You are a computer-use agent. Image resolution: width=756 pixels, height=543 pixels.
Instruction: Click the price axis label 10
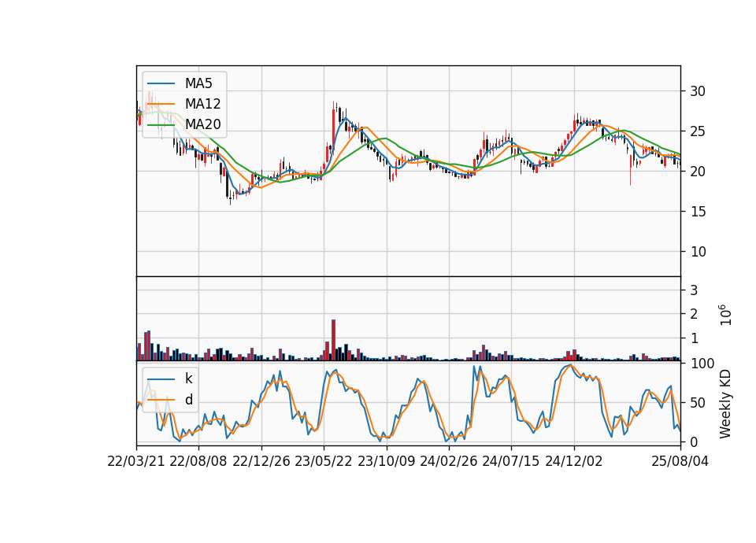(697, 252)
